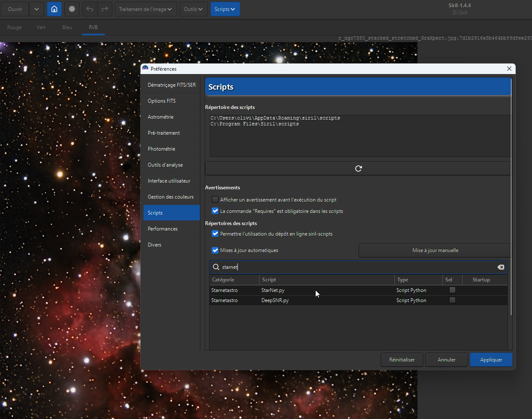Select the RVB channel tab
Image resolution: width=532 pixels, height=419 pixels.
93,27
